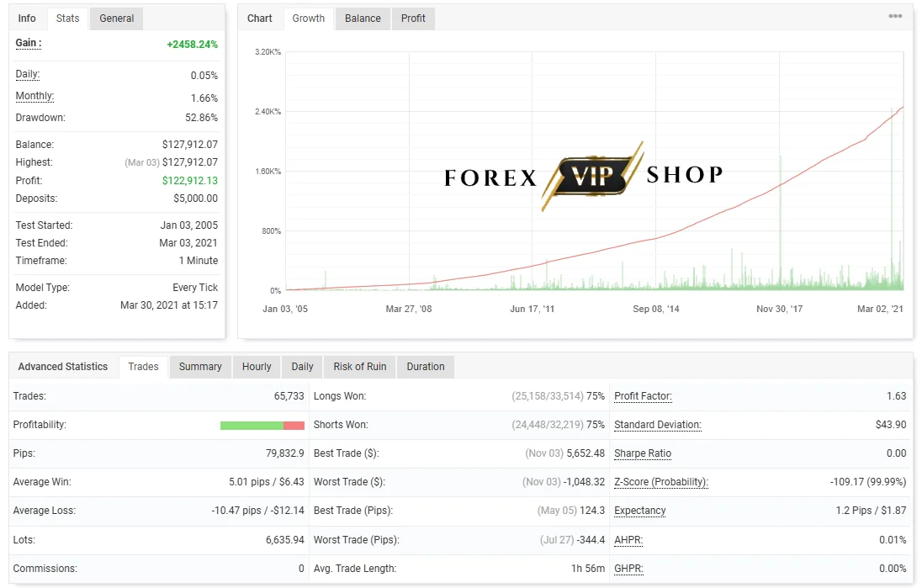Open the chart options three-dots menu
This screenshot has width=922, height=588.
[895, 16]
